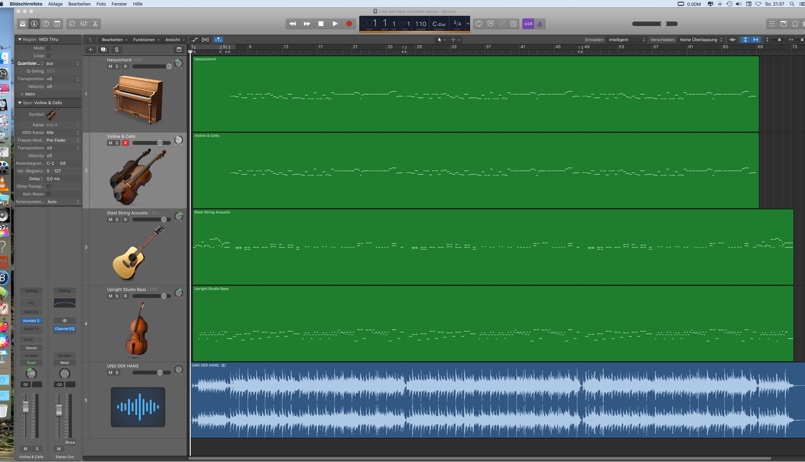Screen dimensions: 805x462
Task: Toggle the blue vertical auto zoom button
Action: click(x=744, y=40)
